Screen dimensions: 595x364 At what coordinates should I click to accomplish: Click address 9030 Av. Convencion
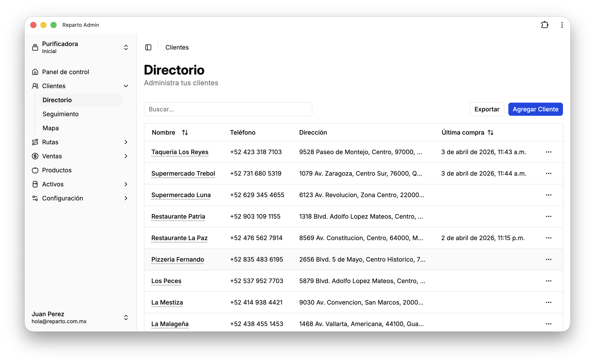tap(361, 302)
